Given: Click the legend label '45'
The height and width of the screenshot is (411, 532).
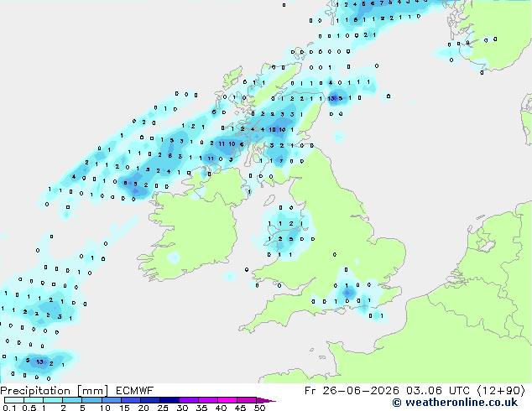Looking at the screenshot, I should coord(240,408).
